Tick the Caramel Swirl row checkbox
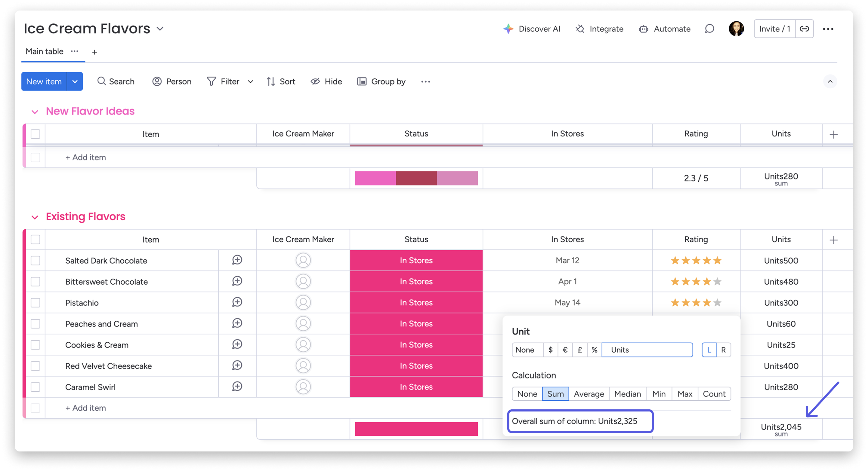Viewport: 868px width, 471px height. 36,387
